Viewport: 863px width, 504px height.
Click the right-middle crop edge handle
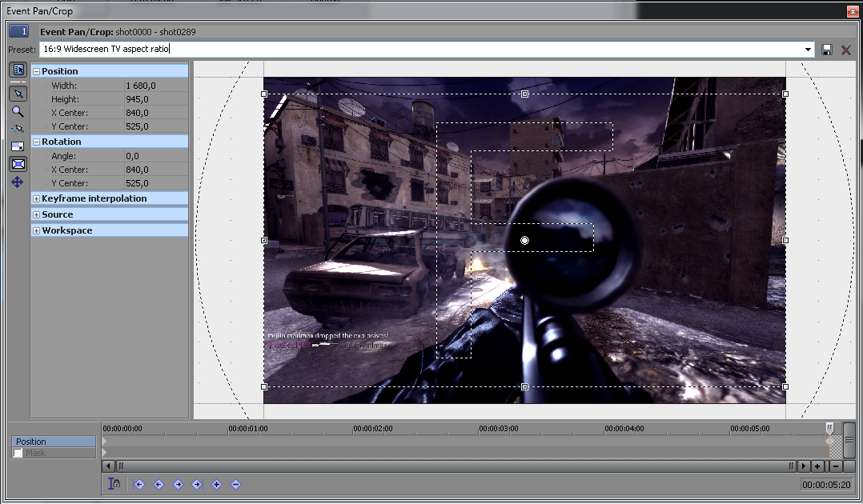pyautogui.click(x=785, y=241)
